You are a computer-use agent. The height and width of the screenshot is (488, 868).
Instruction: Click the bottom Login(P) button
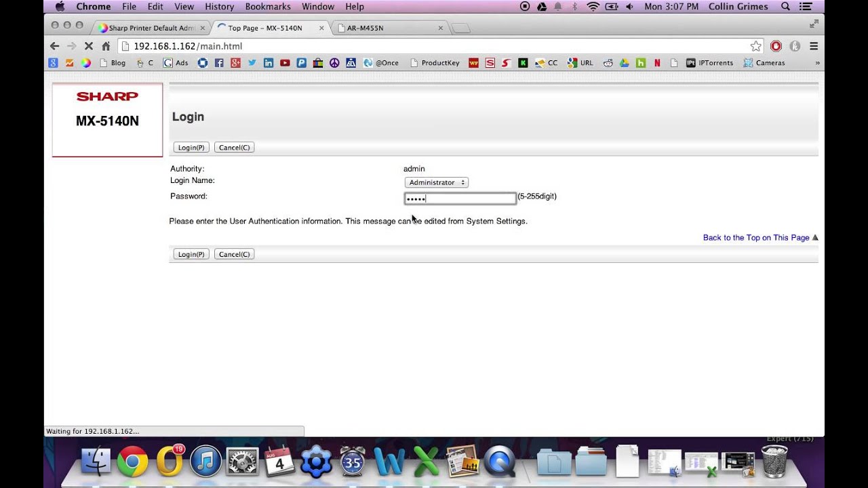[191, 254]
